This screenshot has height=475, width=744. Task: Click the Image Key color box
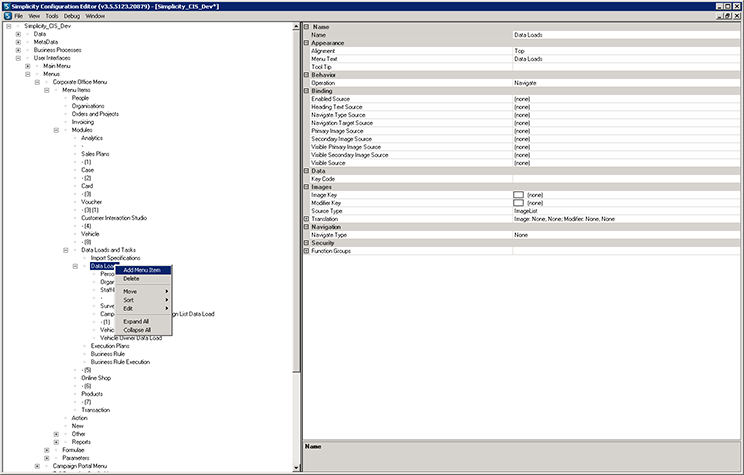[x=519, y=195]
